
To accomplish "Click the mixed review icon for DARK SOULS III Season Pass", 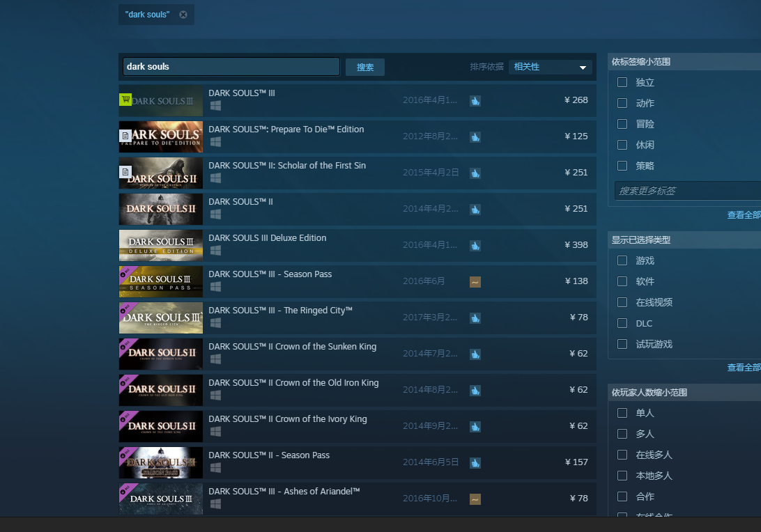I will 475,282.
